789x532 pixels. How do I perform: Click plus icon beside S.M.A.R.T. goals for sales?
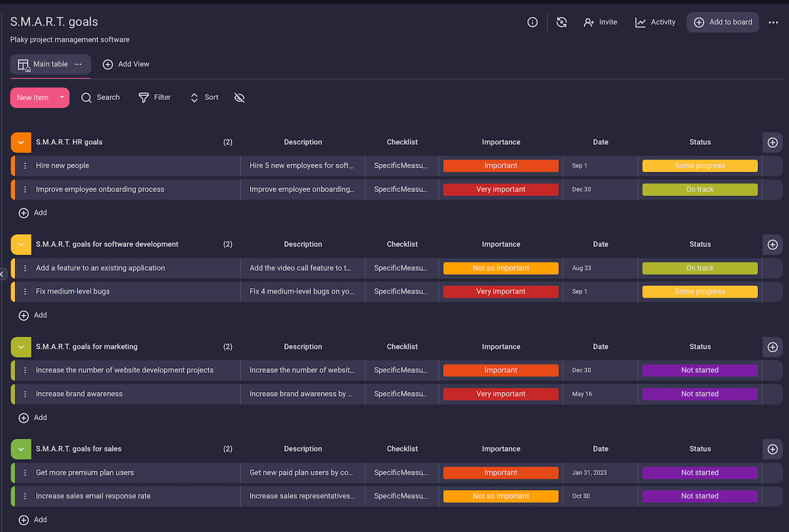point(772,449)
